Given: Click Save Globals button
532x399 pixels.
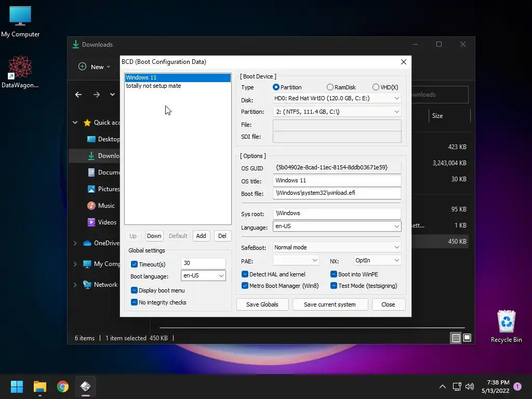Looking at the screenshot, I should point(262,304).
